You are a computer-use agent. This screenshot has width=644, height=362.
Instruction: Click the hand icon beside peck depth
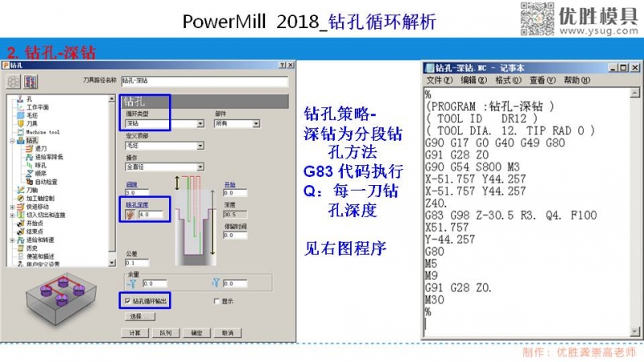tap(130, 214)
